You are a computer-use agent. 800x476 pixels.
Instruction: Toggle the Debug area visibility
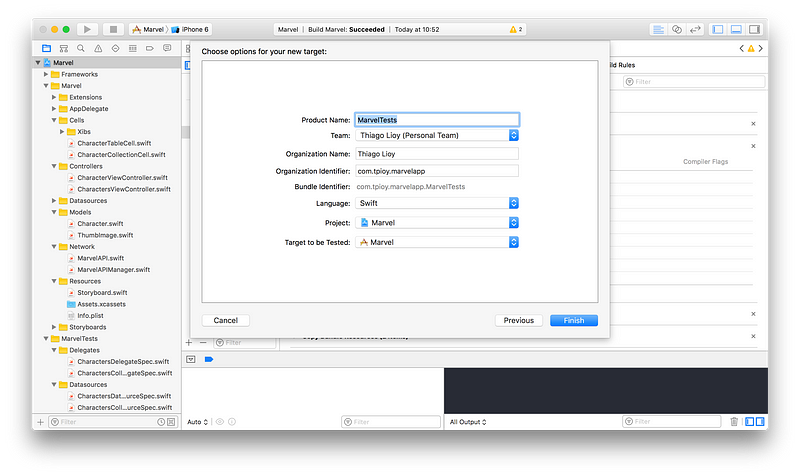(x=736, y=29)
